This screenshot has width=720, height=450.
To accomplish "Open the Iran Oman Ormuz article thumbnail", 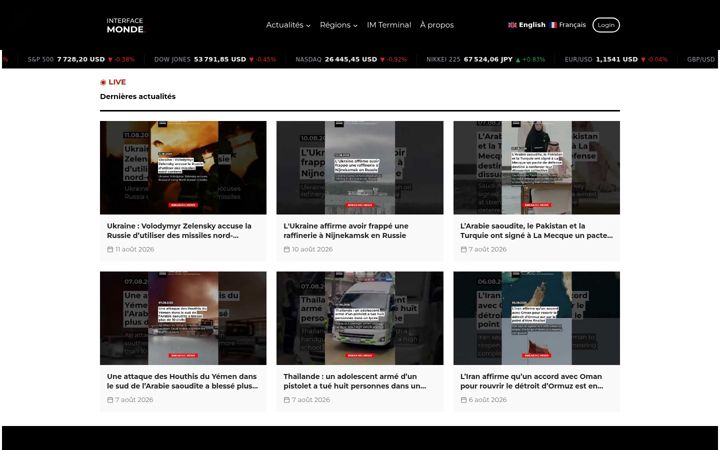I will (x=536, y=318).
